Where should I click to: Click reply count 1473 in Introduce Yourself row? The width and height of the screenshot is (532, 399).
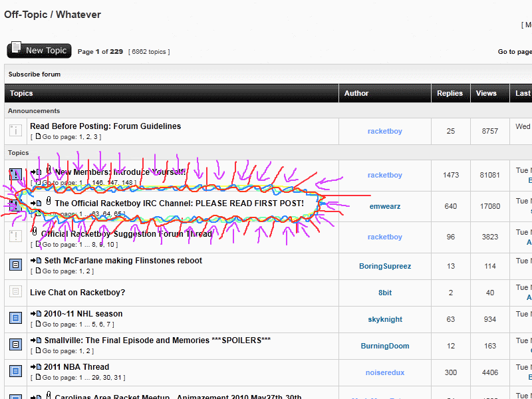coord(451,175)
